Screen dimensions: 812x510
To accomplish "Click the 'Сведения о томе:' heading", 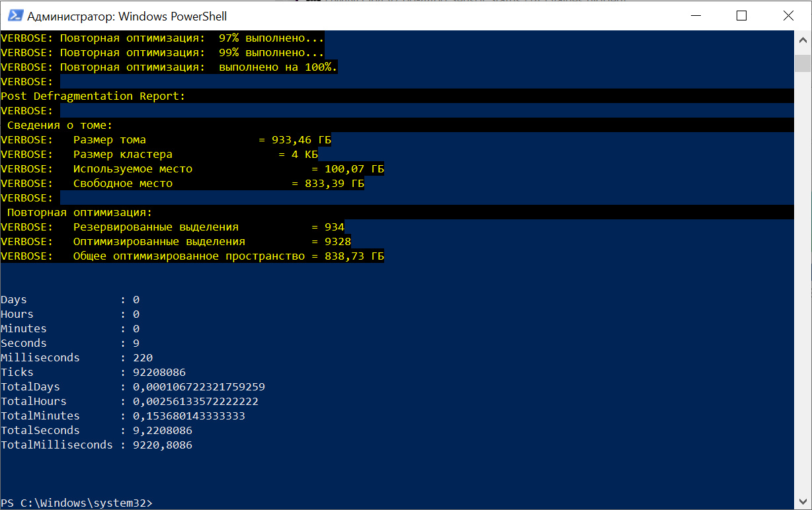I will 60,126.
